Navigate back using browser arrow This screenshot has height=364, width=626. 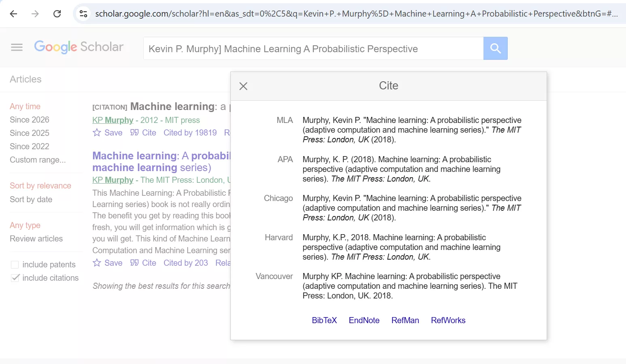pyautogui.click(x=13, y=13)
